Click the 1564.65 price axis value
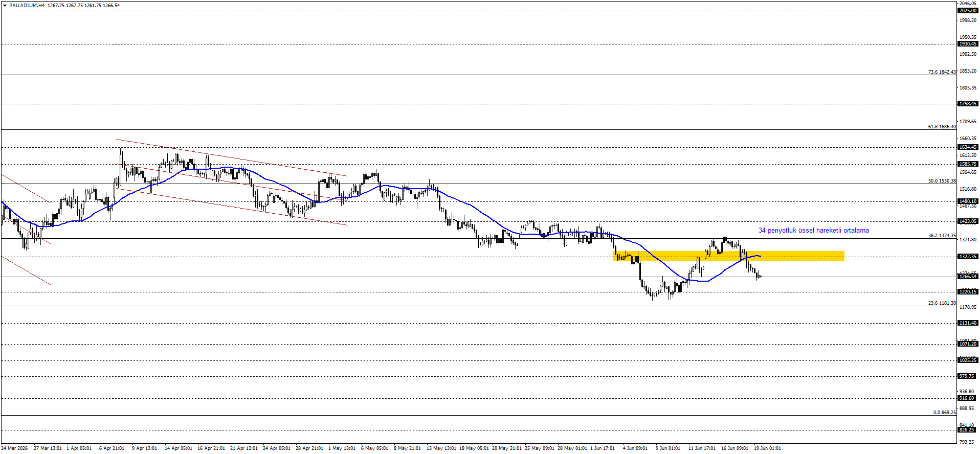The height and width of the screenshot is (454, 980). (x=968, y=172)
